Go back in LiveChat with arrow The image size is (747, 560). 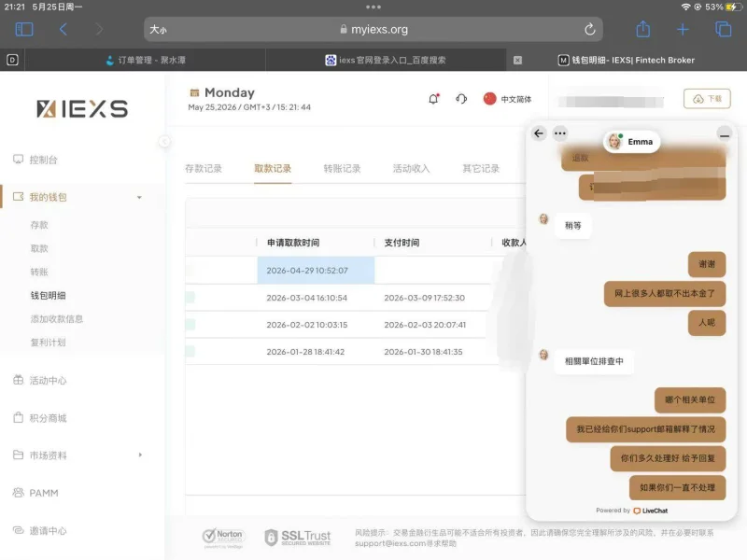click(x=539, y=133)
